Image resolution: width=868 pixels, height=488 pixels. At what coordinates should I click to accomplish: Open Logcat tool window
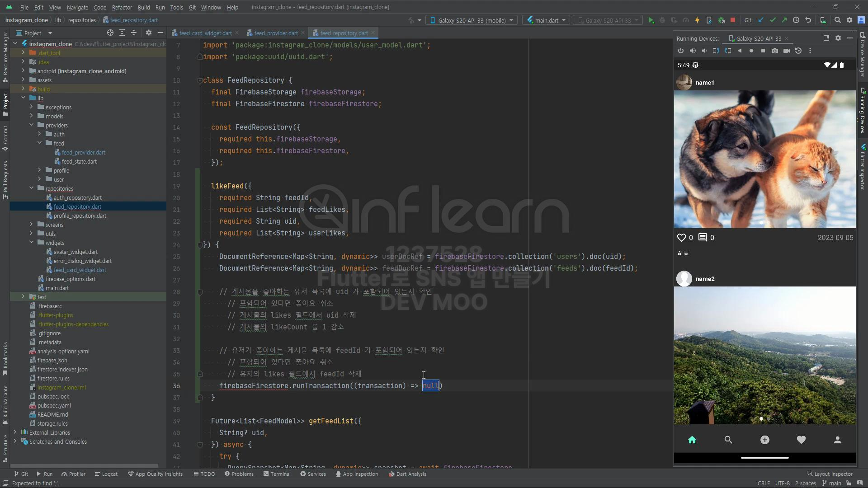(106, 474)
